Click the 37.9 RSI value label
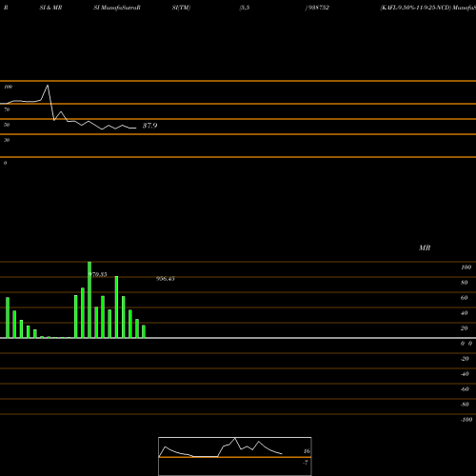The width and height of the screenshot is (476, 476). (x=149, y=126)
